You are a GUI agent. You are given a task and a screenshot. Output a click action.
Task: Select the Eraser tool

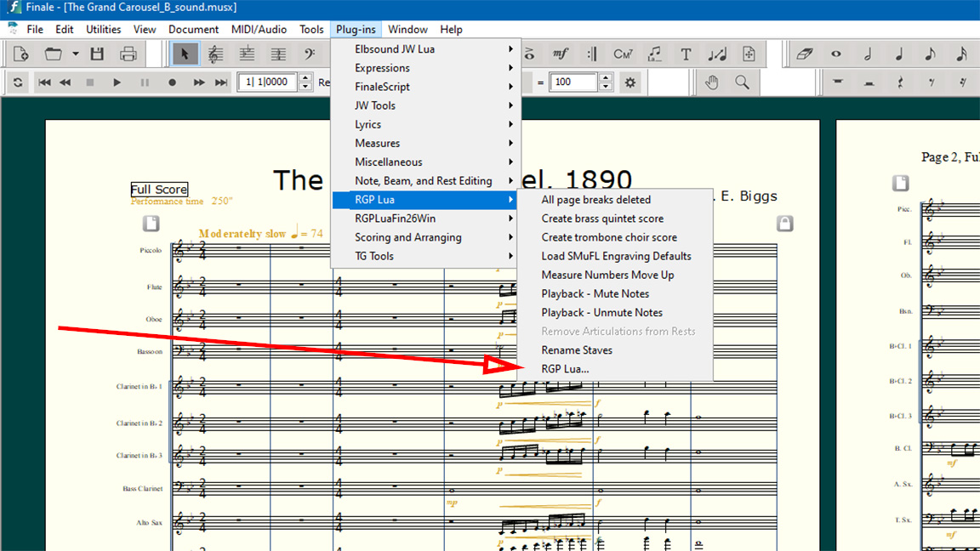805,54
